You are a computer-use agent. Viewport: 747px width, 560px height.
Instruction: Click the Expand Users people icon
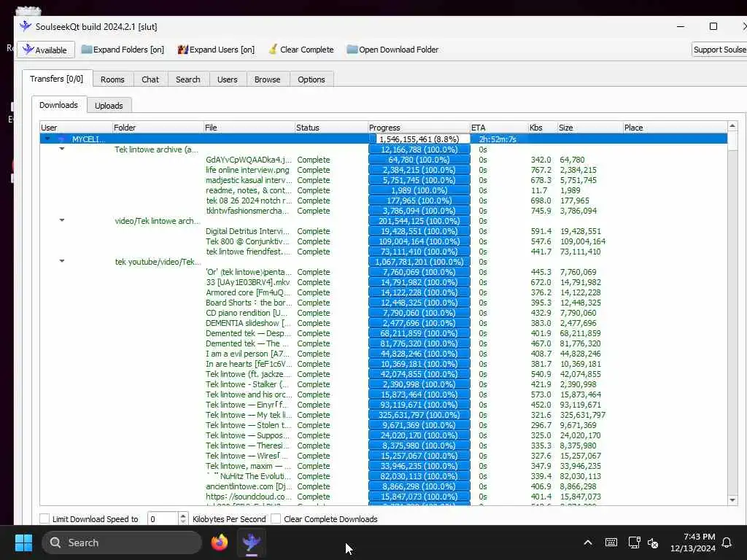183,50
